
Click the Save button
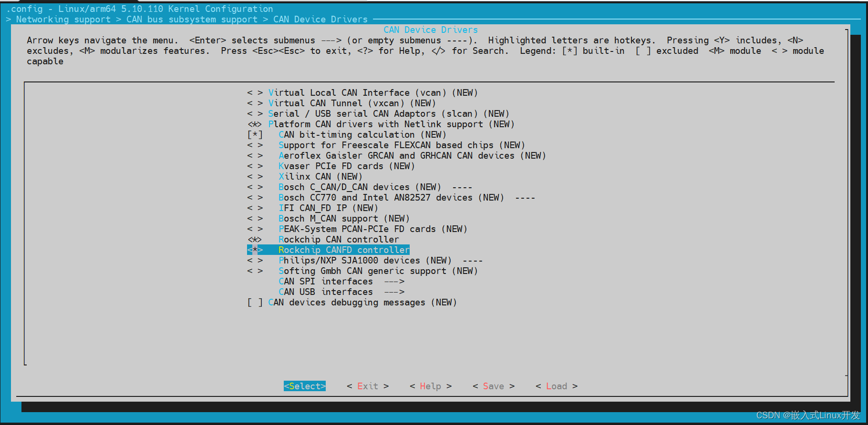(x=494, y=386)
